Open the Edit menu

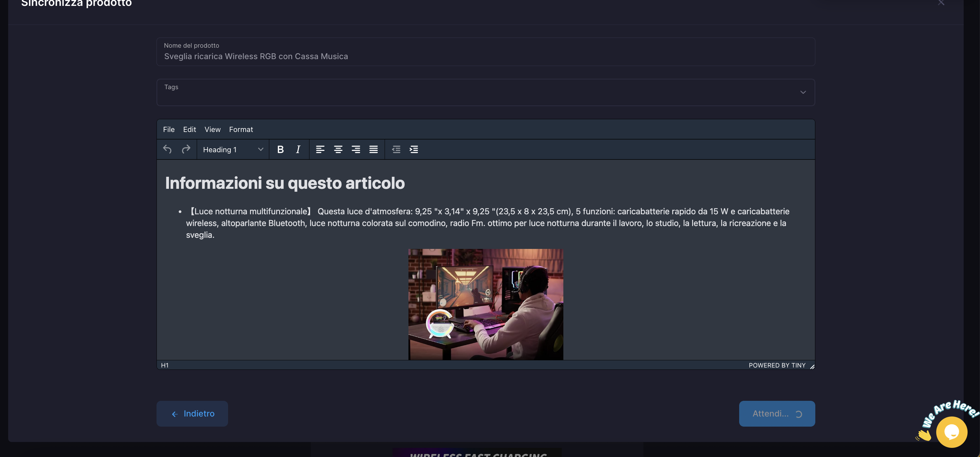tap(189, 129)
